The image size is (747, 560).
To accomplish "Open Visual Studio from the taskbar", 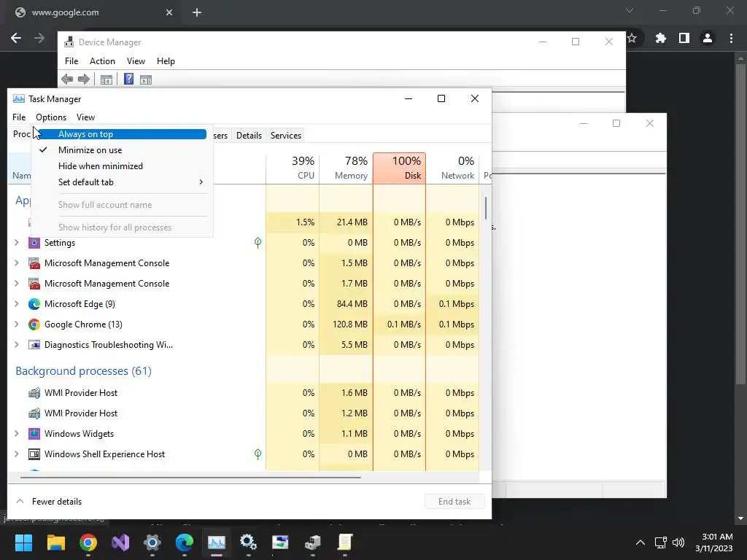I will [x=120, y=542].
